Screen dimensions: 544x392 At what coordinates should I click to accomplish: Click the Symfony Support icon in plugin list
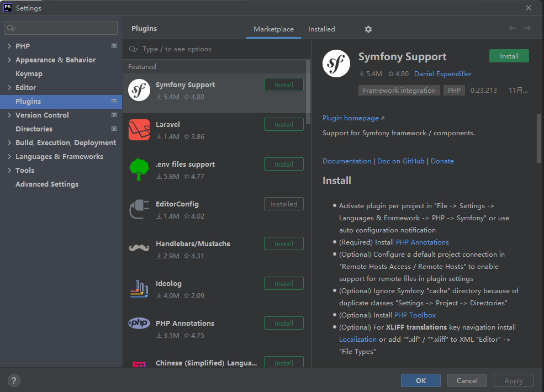click(x=139, y=90)
